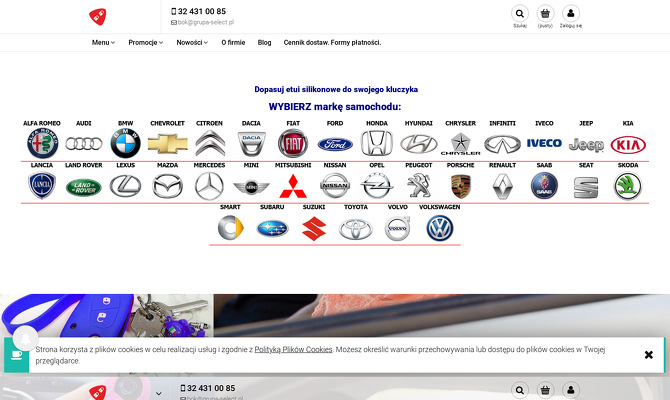Click the Smart brand logo
Image resolution: width=670 pixels, height=400 pixels.
point(231,228)
